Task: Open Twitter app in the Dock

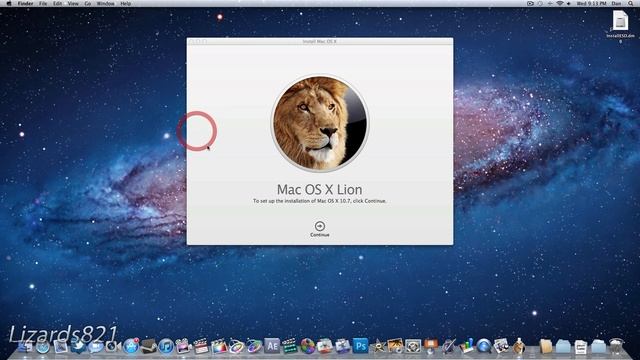Action: pos(78,345)
